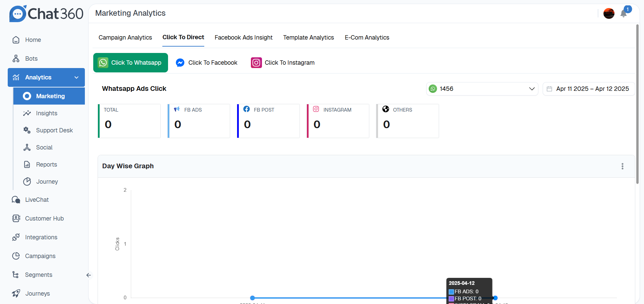Viewport: 644px width, 304px height.
Task: Click the page vertical scrollbar
Action: pyautogui.click(x=637, y=104)
